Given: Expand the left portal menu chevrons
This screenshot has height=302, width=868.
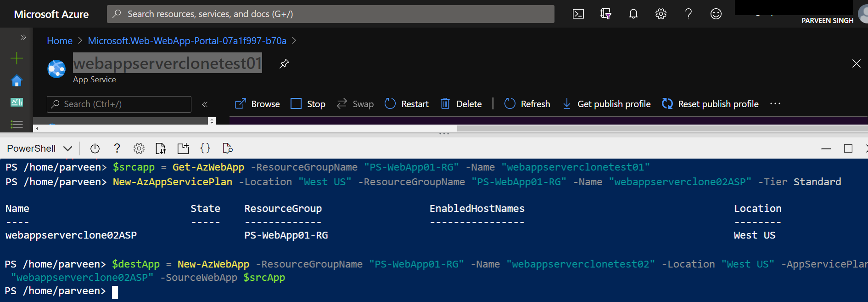Looking at the screenshot, I should (23, 37).
